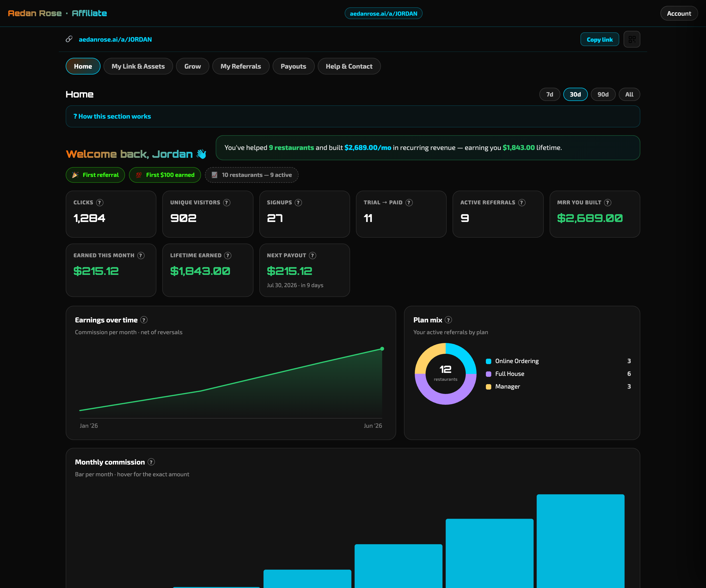Select the 7d time range
Viewport: 706px width, 588px height.
550,94
